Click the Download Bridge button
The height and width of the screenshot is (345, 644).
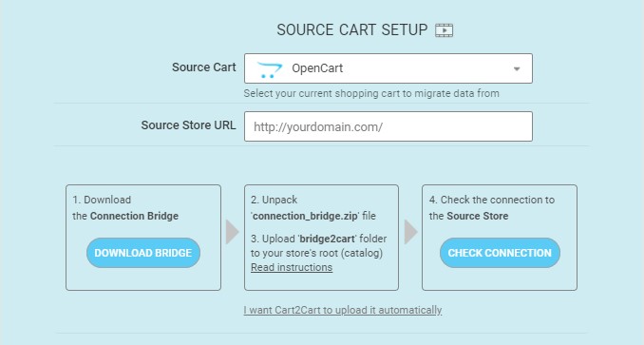(143, 253)
